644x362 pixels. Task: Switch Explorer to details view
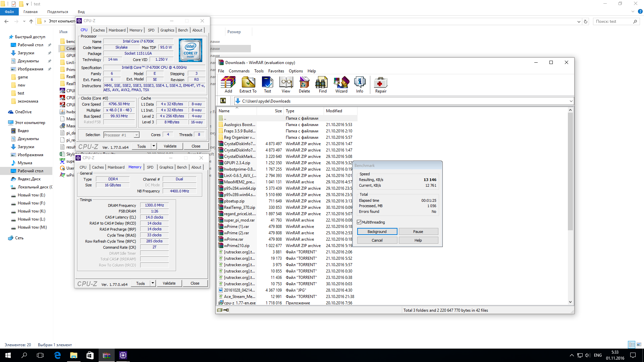632,345
